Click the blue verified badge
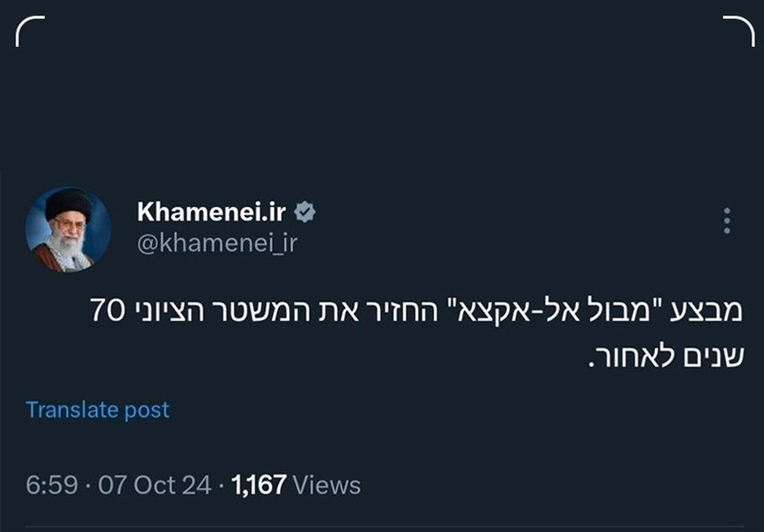The width and height of the screenshot is (764, 532). pyautogui.click(x=306, y=210)
